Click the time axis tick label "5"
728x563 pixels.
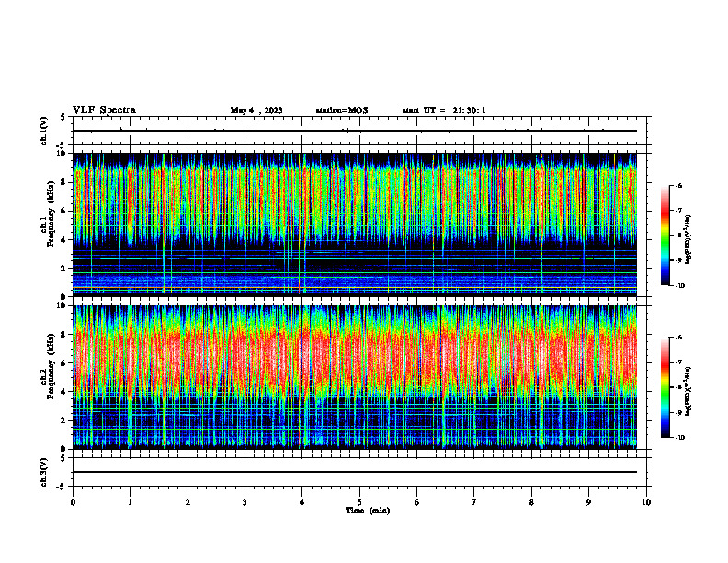pyautogui.click(x=359, y=502)
